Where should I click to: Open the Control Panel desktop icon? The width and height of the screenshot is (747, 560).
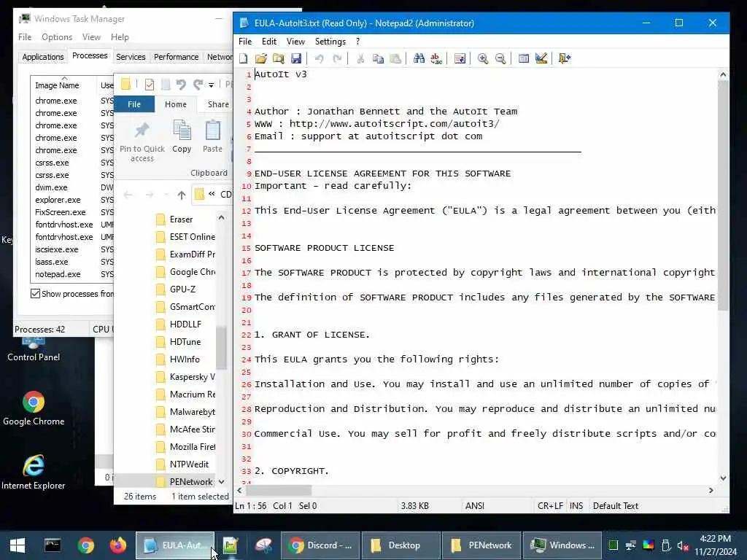tap(34, 350)
